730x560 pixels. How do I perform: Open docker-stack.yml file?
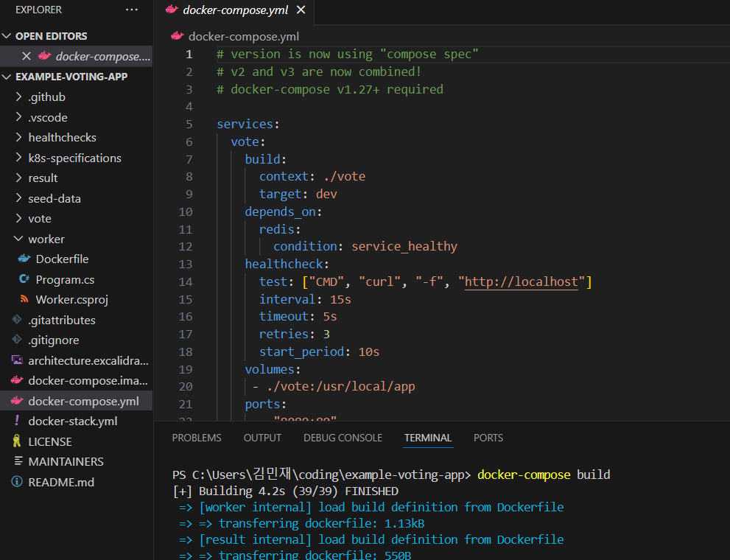click(73, 421)
